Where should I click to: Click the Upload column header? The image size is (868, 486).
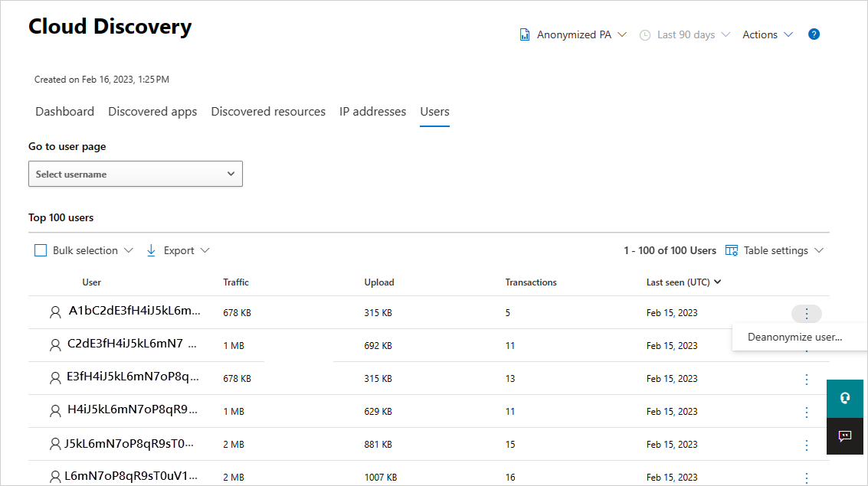click(379, 282)
